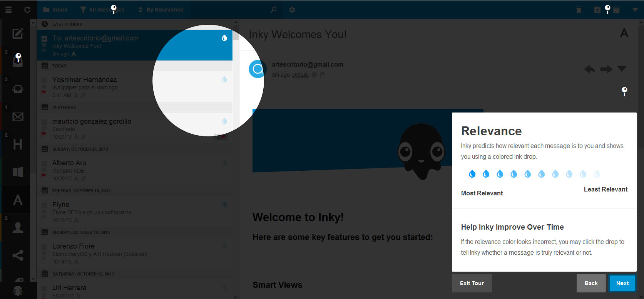Check the Yoshimar Hernández message checkbox

44,80
